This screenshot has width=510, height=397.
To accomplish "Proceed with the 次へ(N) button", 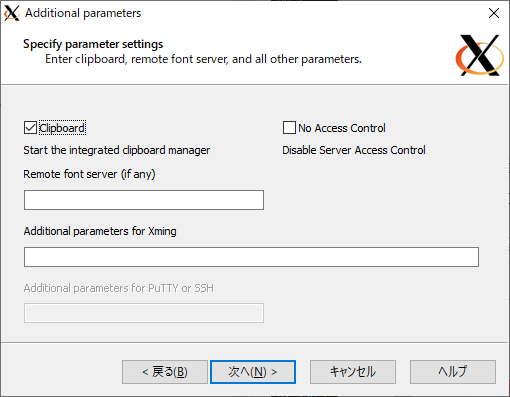I will 253,372.
